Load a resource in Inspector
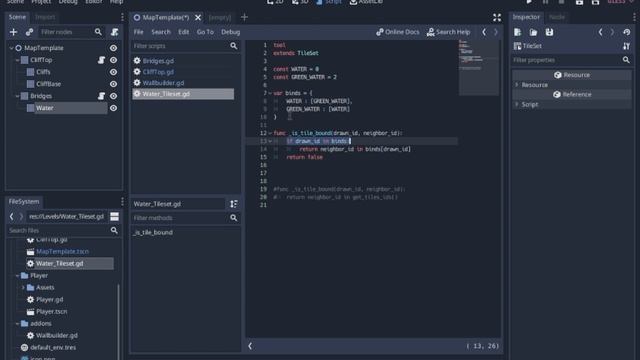 point(533,32)
